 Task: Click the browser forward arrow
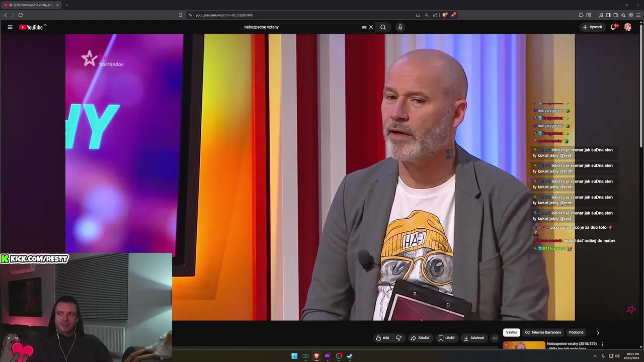point(13,15)
